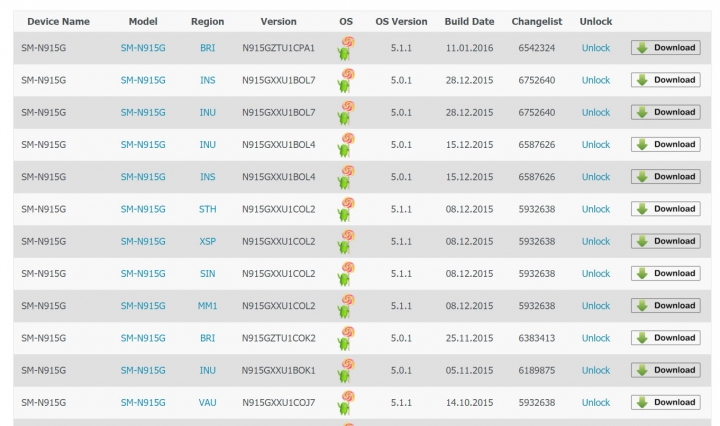
Task: Open Unlock link in the MM1 row
Action: (x=596, y=306)
